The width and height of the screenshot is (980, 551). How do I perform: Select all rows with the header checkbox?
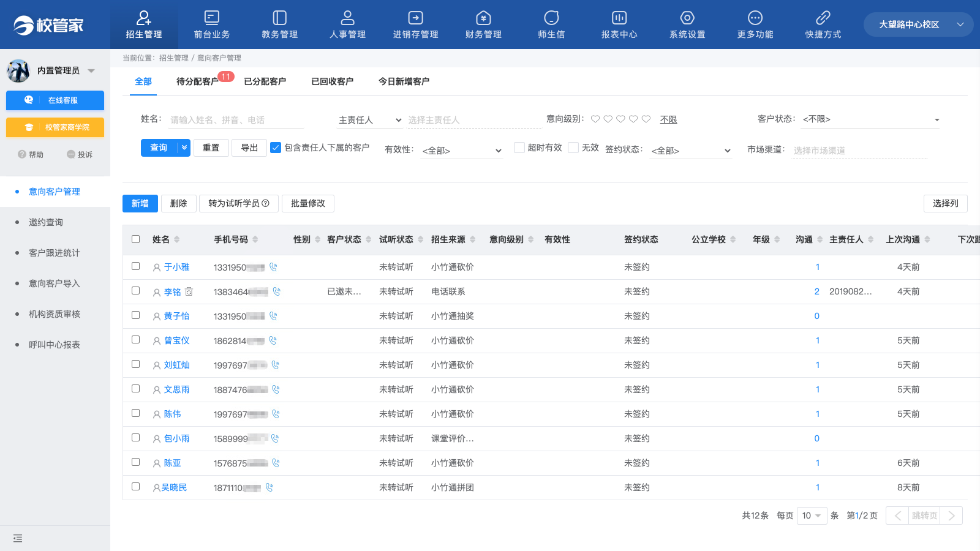[136, 239]
